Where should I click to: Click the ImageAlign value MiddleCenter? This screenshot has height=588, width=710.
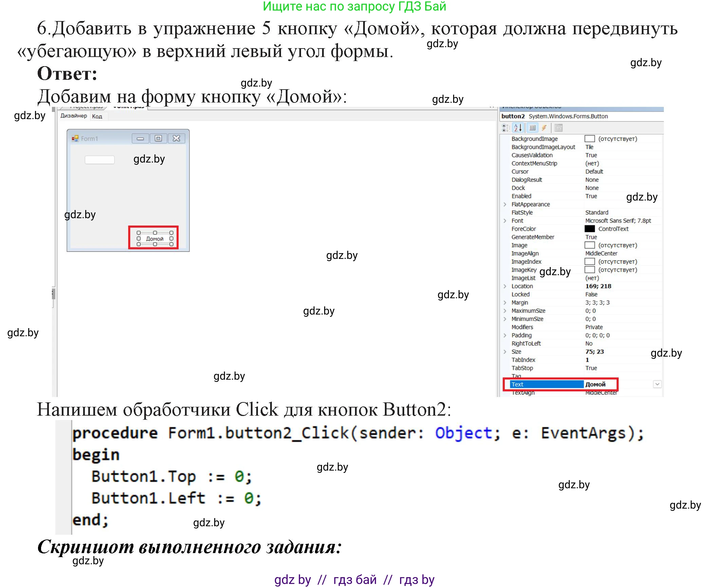tap(601, 253)
